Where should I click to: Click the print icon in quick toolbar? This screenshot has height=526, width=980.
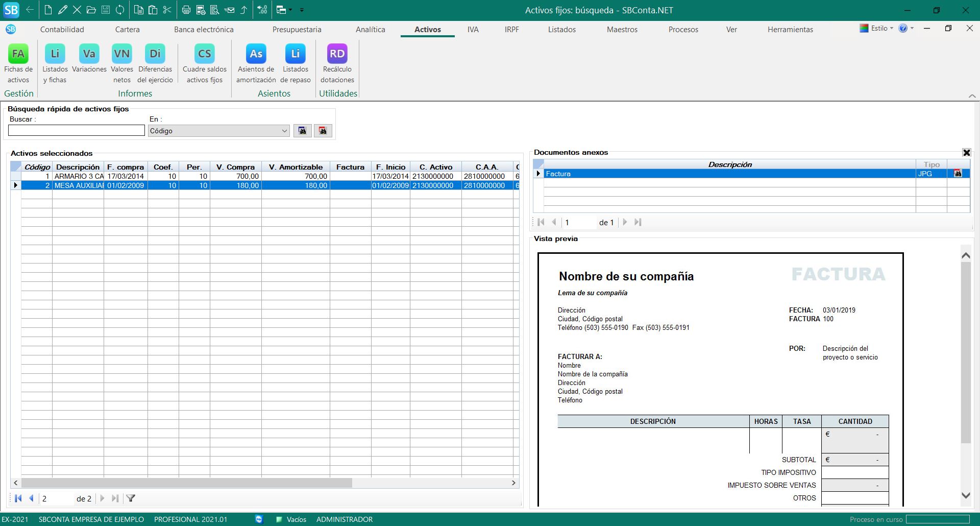pyautogui.click(x=186, y=10)
